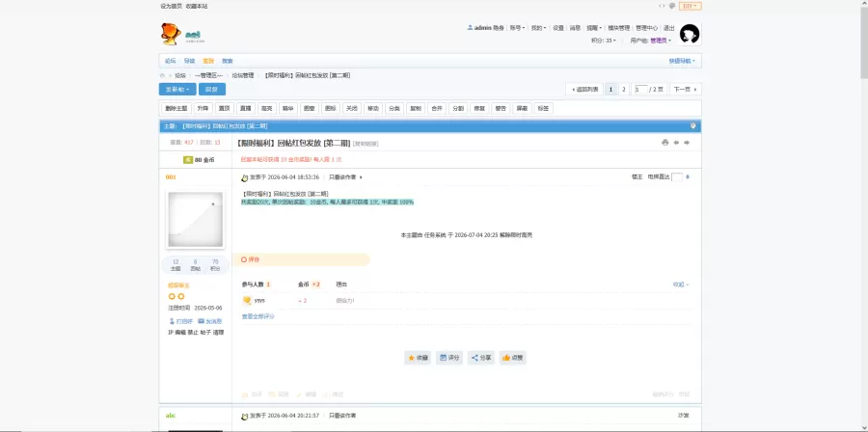Open the 论坛 forum nav tab

170,61
